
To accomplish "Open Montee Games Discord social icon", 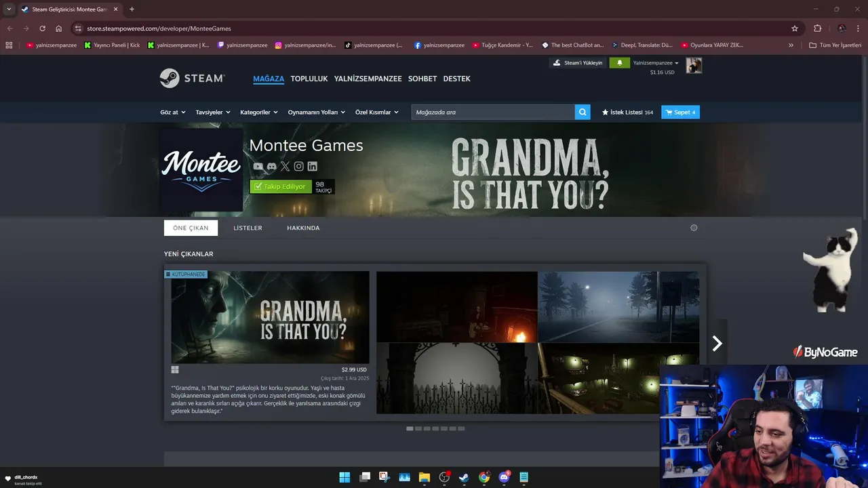I will (272, 166).
